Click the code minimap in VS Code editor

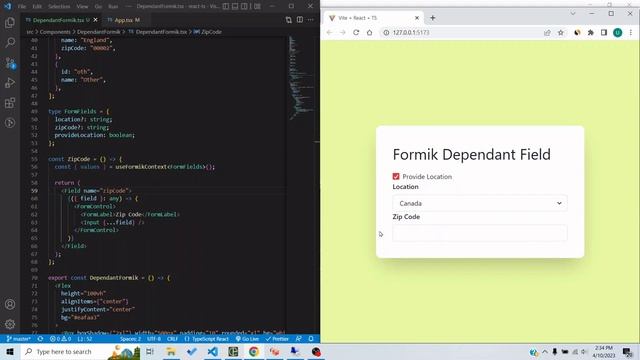(301, 78)
